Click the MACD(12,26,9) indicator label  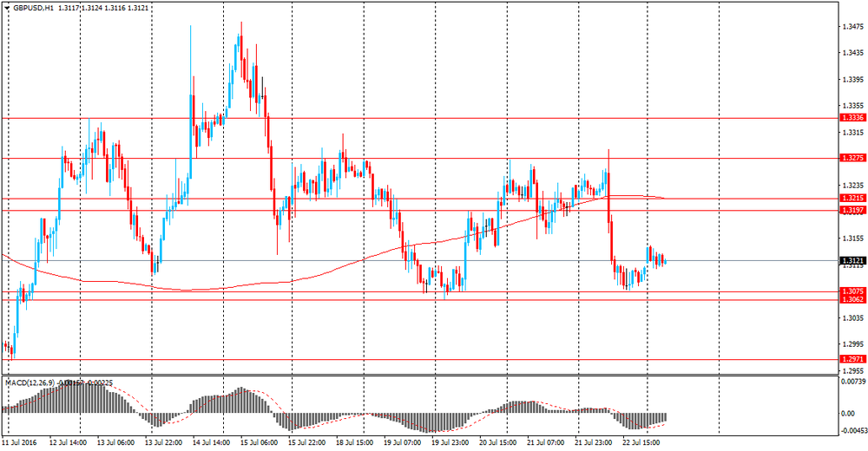[x=29, y=382]
